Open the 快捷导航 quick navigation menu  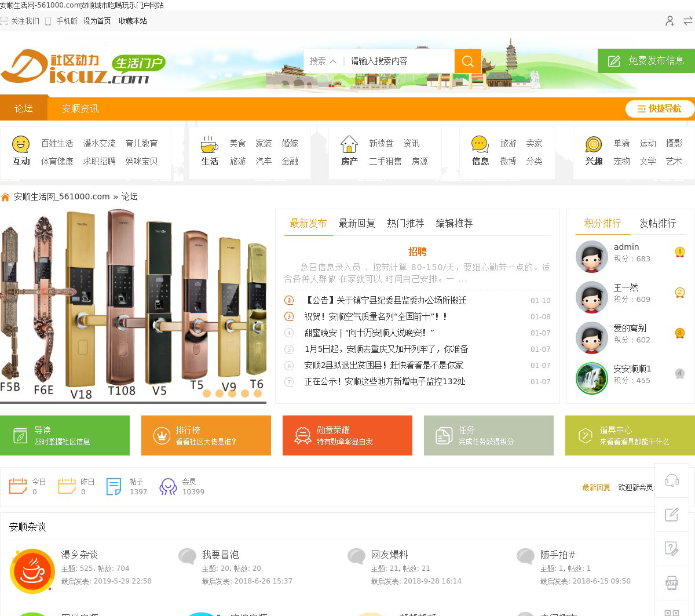tap(660, 109)
